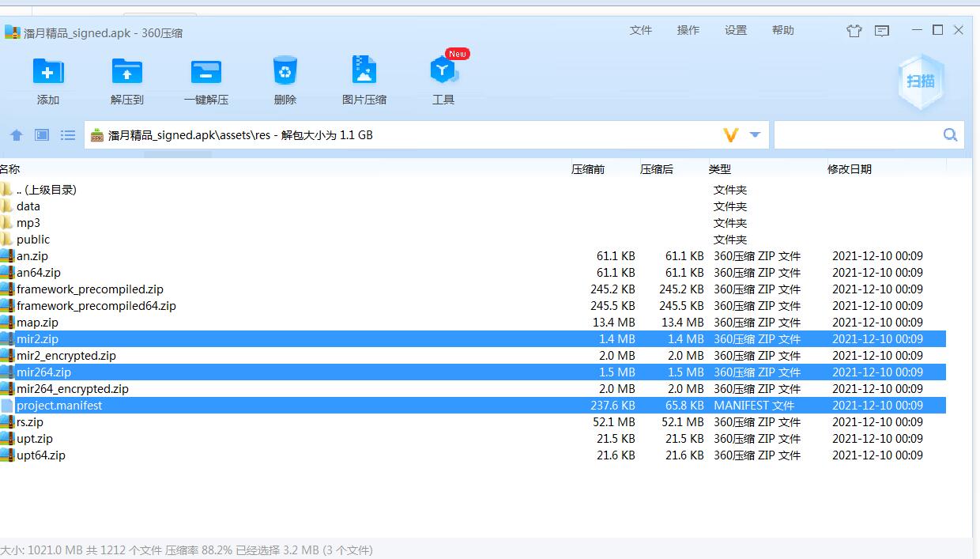Click the Add files icon
This screenshot has height=559, width=980.
pos(47,73)
